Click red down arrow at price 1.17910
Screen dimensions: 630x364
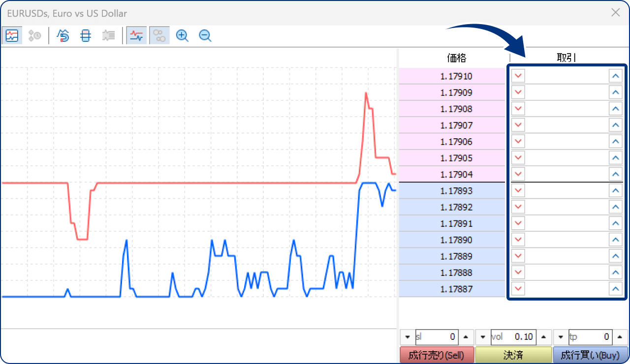[x=518, y=76]
